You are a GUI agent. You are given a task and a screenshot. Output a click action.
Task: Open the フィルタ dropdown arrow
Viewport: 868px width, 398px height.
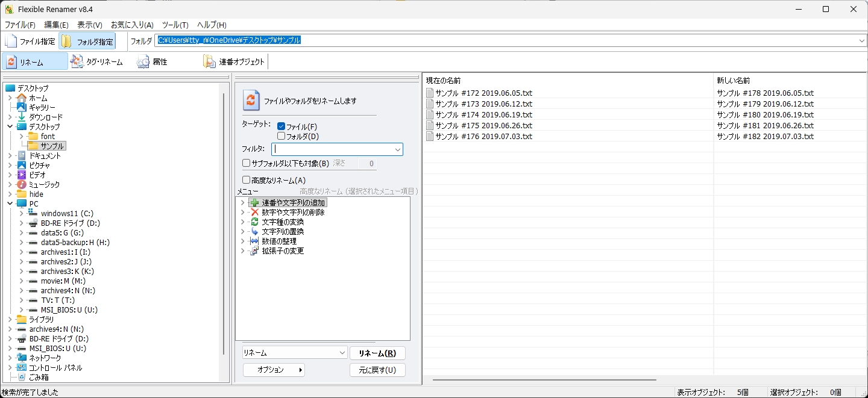click(x=397, y=149)
